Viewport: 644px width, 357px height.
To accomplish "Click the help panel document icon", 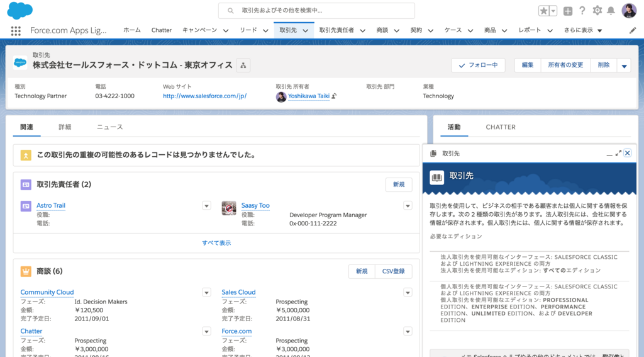I will [433, 154].
